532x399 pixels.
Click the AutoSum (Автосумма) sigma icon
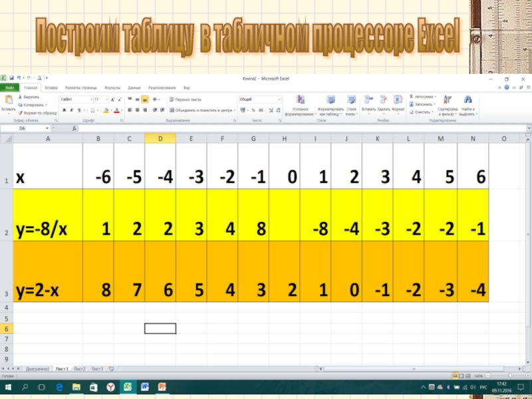coord(411,96)
